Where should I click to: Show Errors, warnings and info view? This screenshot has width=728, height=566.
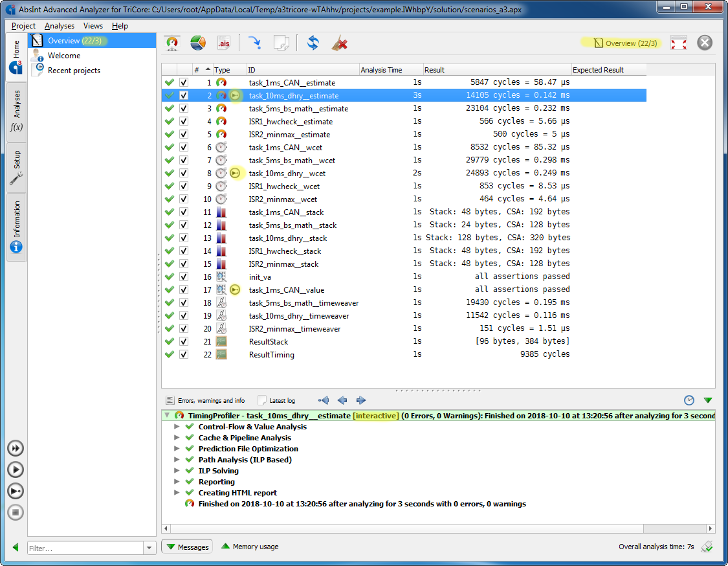[205, 400]
